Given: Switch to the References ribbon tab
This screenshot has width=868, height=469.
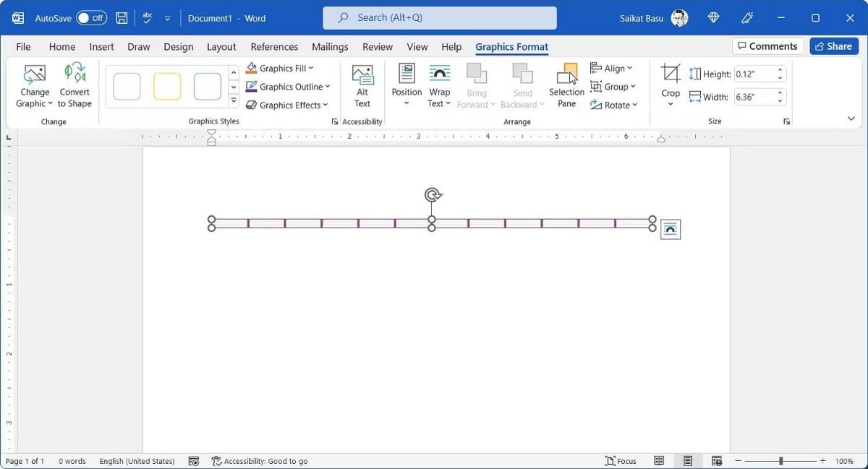Looking at the screenshot, I should click(274, 46).
